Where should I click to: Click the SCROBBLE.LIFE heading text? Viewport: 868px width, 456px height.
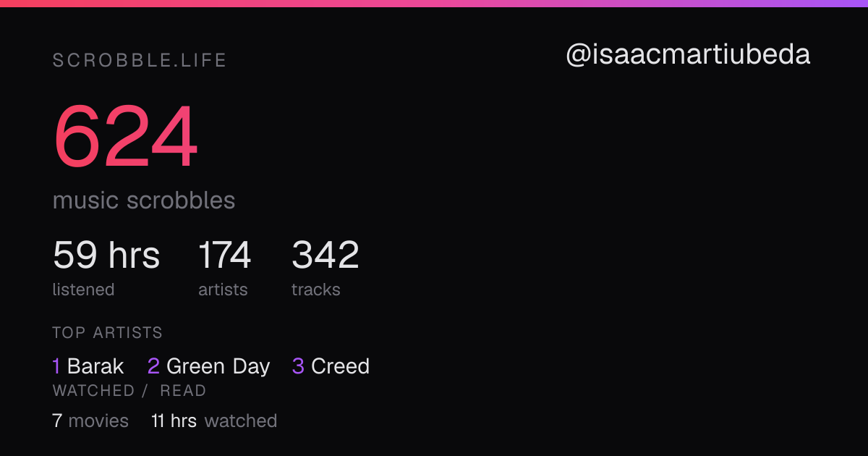pos(140,61)
